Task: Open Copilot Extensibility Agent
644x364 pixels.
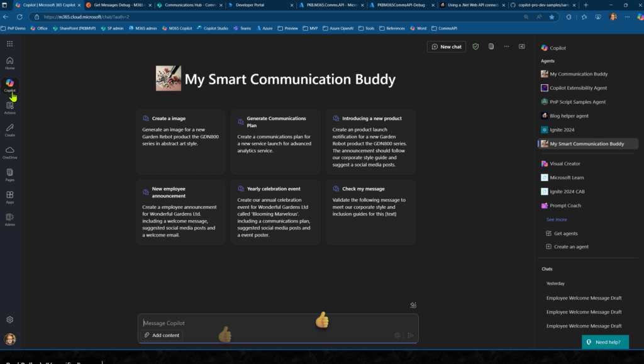Action: point(588,88)
